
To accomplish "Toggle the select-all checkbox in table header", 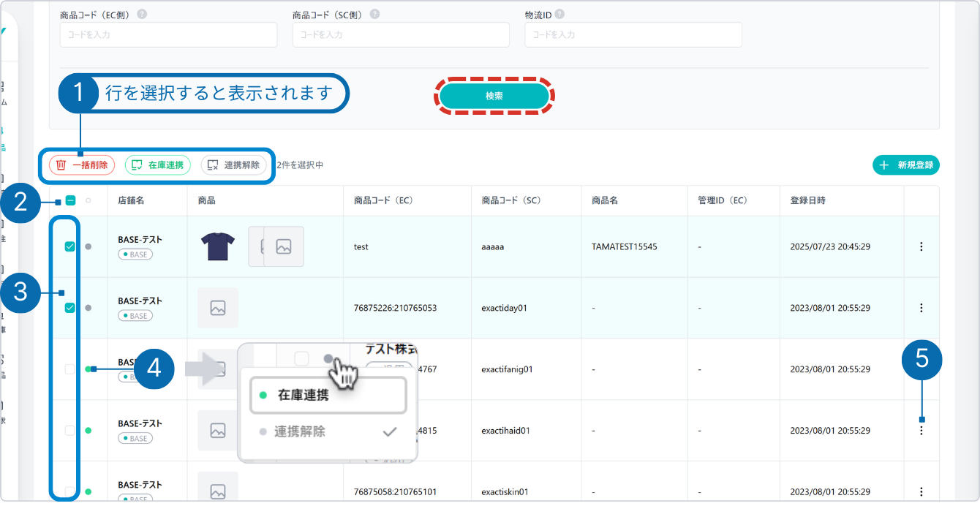I will 70,200.
